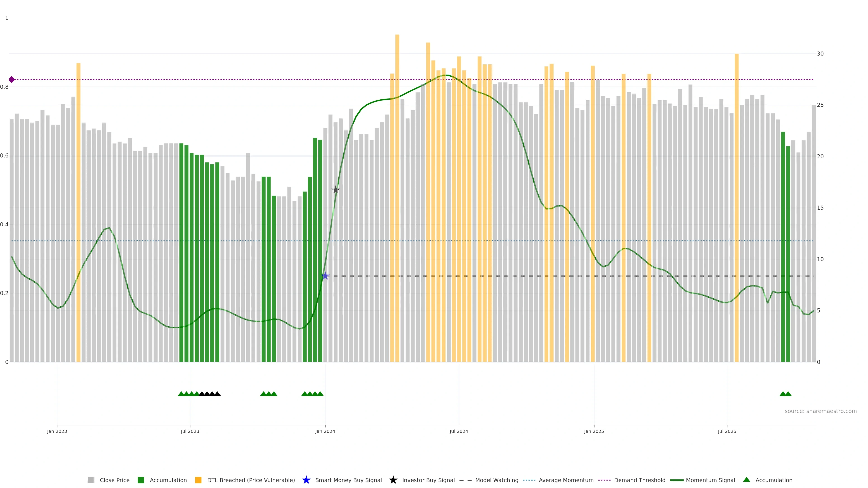Click the purple diamond Demand Threshold marker
868x488 pixels.
(x=12, y=80)
